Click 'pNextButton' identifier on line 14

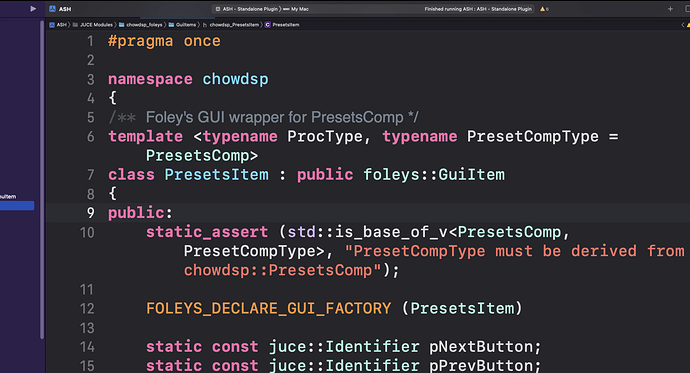[481, 347]
